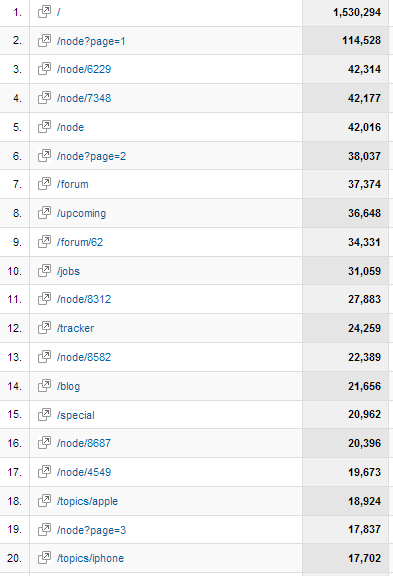Image resolution: width=393 pixels, height=576 pixels.
Task: Open external link icon for root page /
Action: (x=44, y=12)
